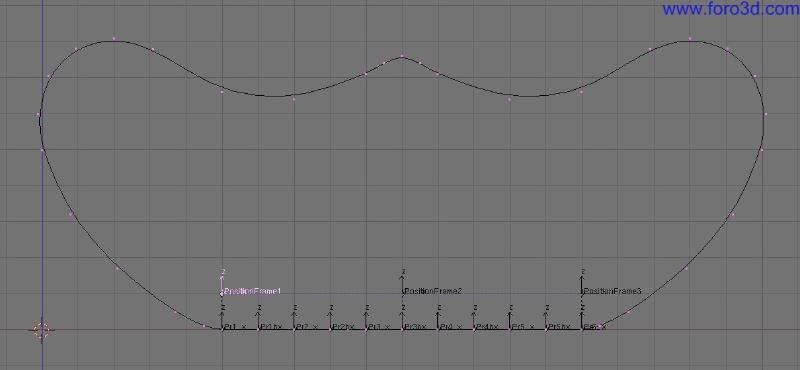
Task: Click the Pr1 empty label
Action: click(x=231, y=327)
